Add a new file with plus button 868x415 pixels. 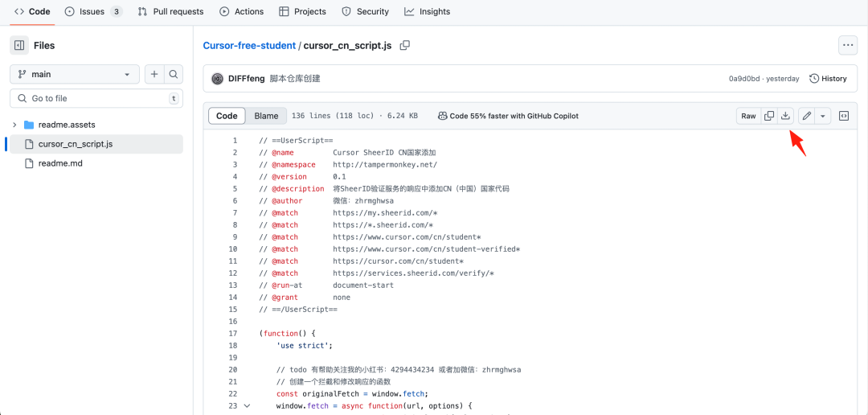click(154, 74)
